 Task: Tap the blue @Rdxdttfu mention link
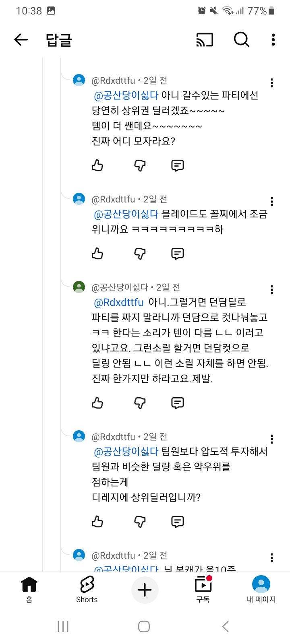118,302
